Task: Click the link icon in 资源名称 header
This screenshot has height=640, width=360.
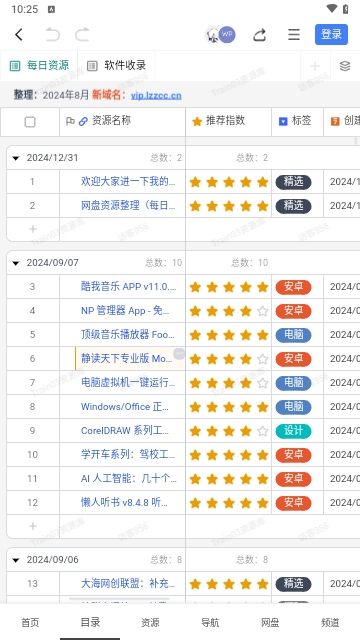Action: point(83,121)
